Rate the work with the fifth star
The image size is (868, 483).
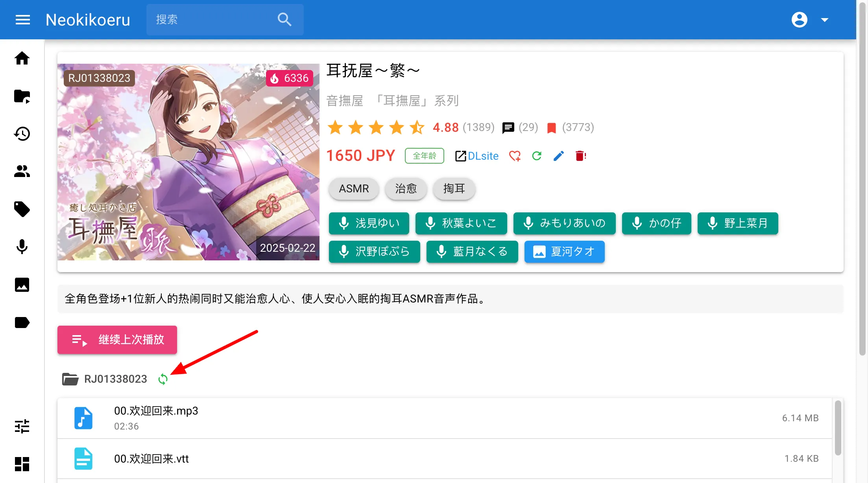(x=417, y=127)
